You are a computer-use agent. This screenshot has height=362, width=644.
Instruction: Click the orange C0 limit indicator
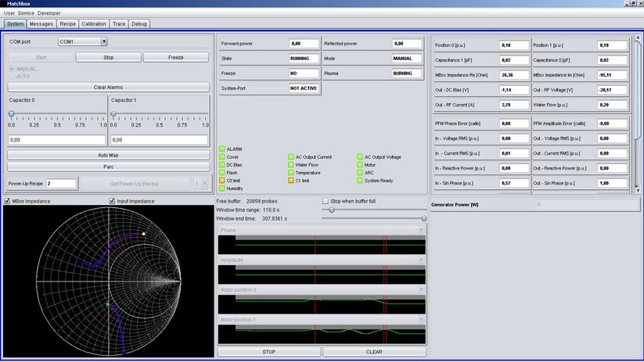coord(222,181)
